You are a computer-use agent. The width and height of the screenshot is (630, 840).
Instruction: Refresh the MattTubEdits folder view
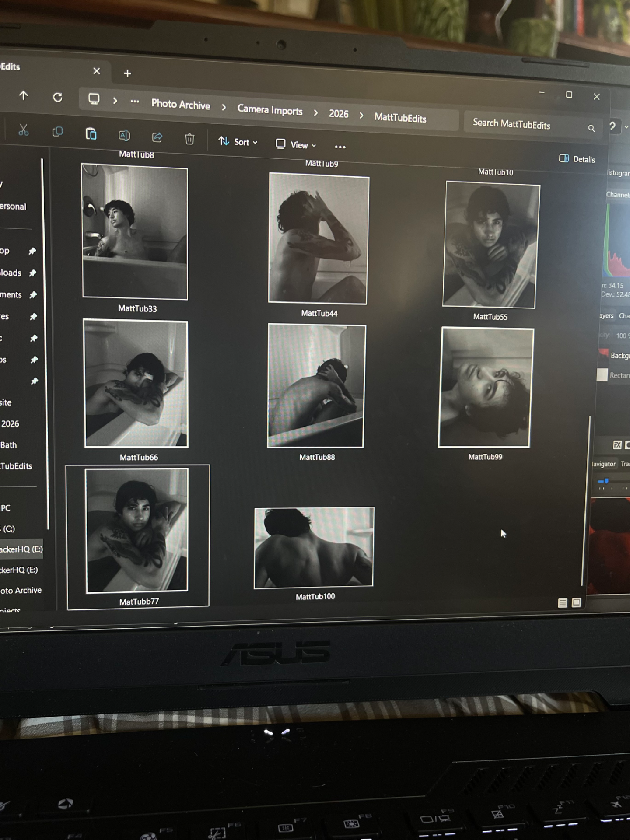pos(58,97)
